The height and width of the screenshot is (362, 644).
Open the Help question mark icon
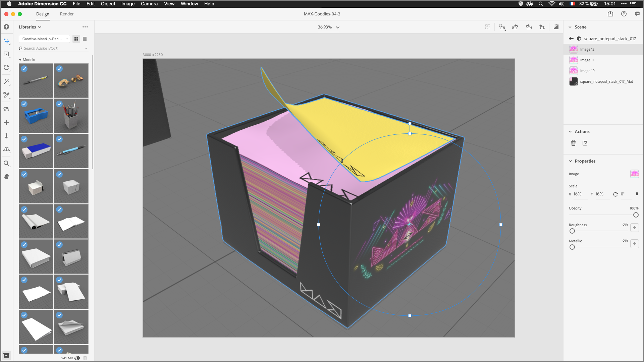[x=624, y=14]
